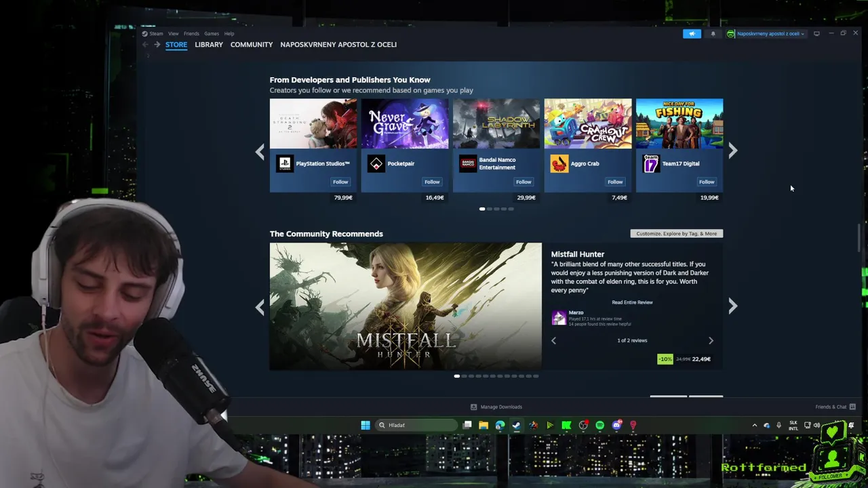Show previous developers in the carousel

(260, 151)
